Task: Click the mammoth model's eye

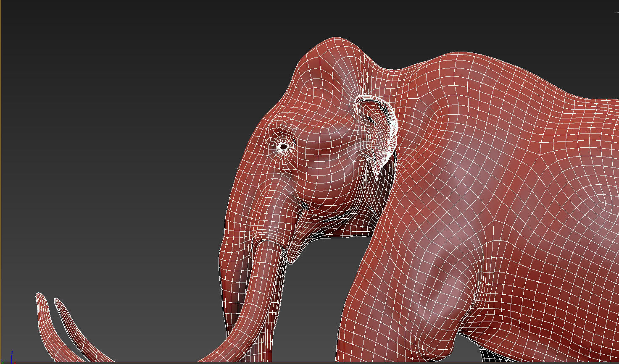Action: [x=284, y=147]
